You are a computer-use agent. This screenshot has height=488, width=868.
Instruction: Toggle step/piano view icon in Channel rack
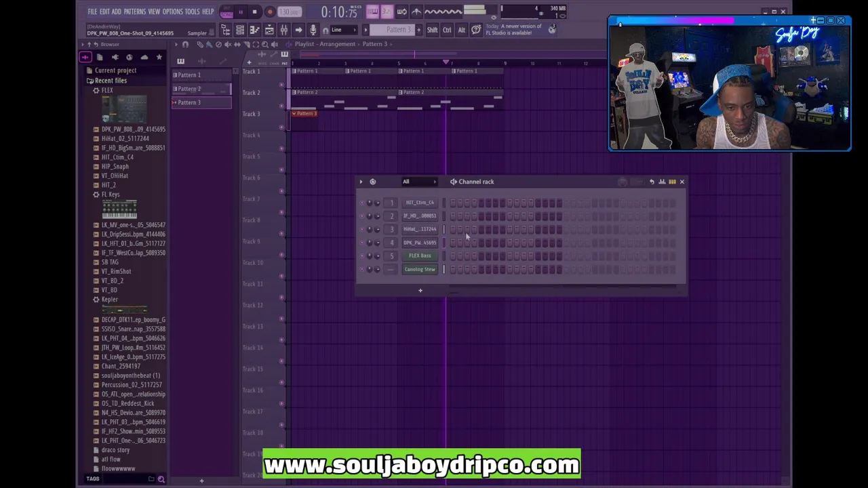(x=672, y=182)
